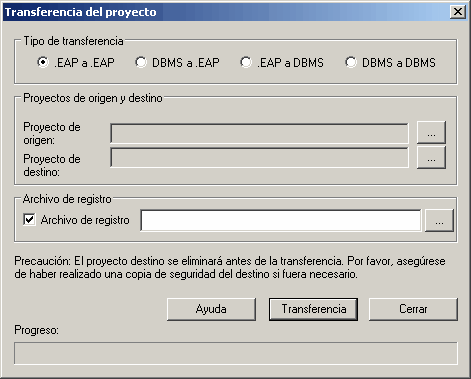471x379 pixels.
Task: Browse for Proyecto de origen file
Action: coord(431,133)
